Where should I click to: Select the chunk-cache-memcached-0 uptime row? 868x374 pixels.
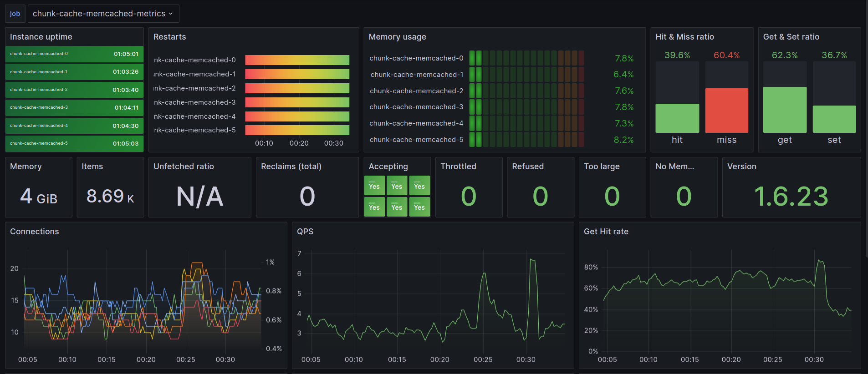[74, 54]
